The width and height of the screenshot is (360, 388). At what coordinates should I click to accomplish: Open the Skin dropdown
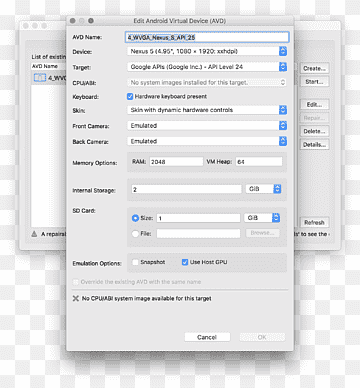tap(207, 110)
